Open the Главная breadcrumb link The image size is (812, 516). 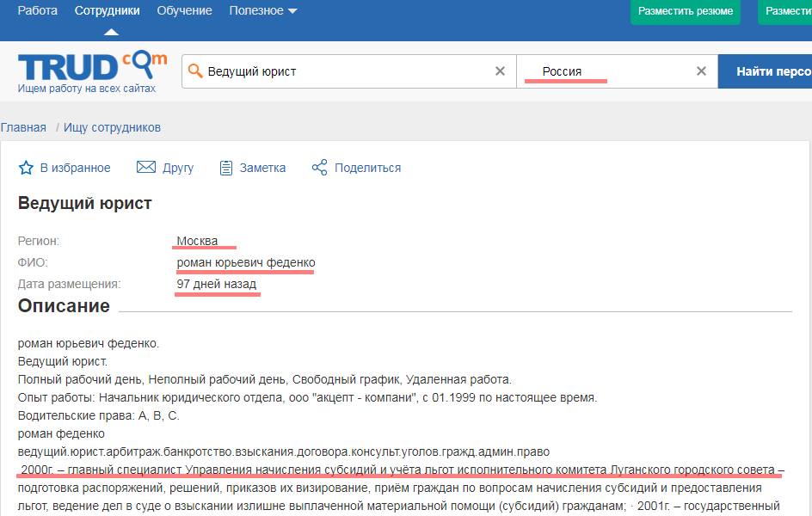[23, 127]
